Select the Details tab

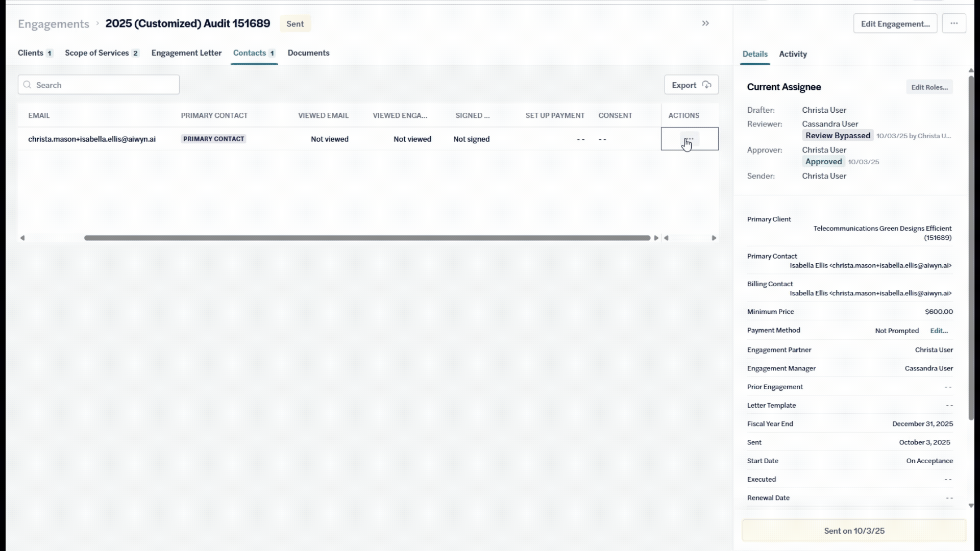pos(755,54)
